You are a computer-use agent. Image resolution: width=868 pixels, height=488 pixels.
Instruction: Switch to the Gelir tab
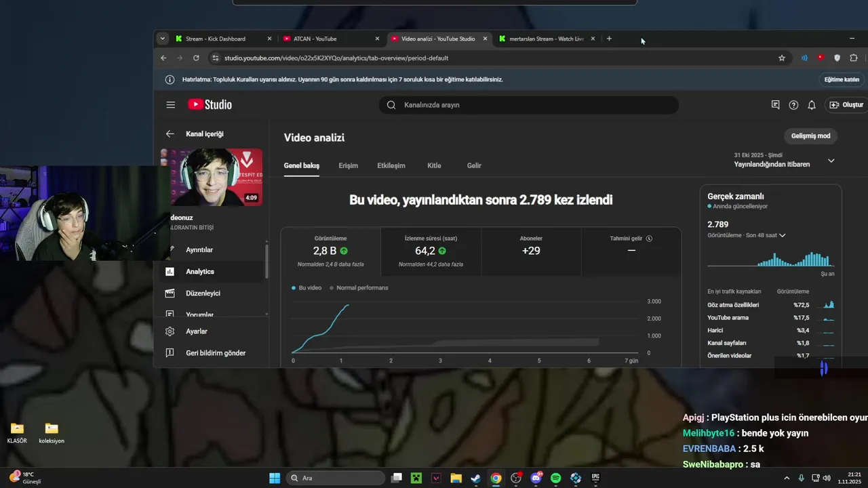[474, 165]
